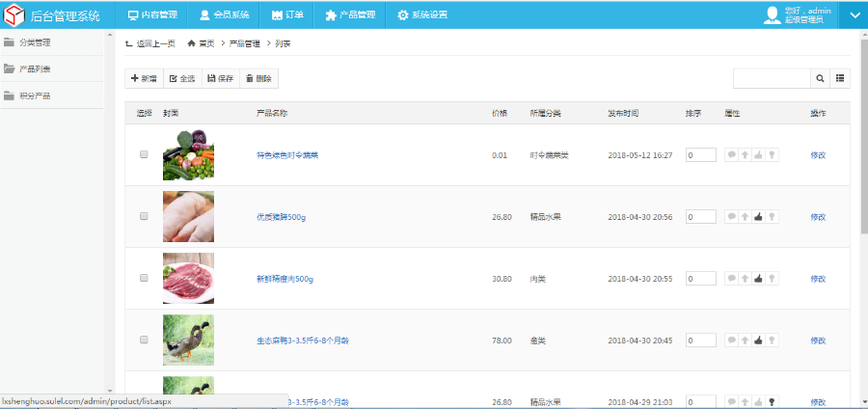This screenshot has height=409, width=868.
Task: Check the box for 优质猪蹄500g
Action: tap(144, 216)
